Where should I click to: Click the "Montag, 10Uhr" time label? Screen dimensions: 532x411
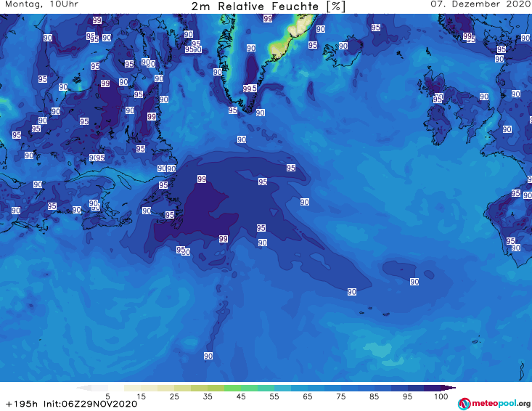[41, 4]
